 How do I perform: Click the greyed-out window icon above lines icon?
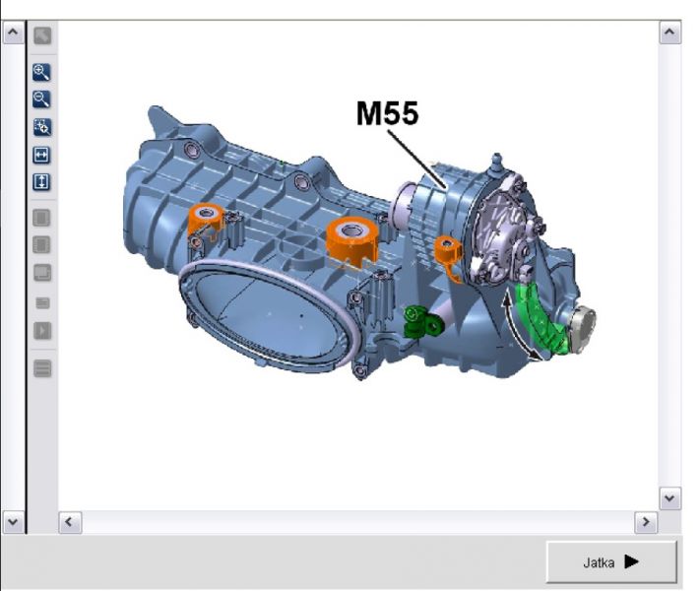pyautogui.click(x=42, y=273)
